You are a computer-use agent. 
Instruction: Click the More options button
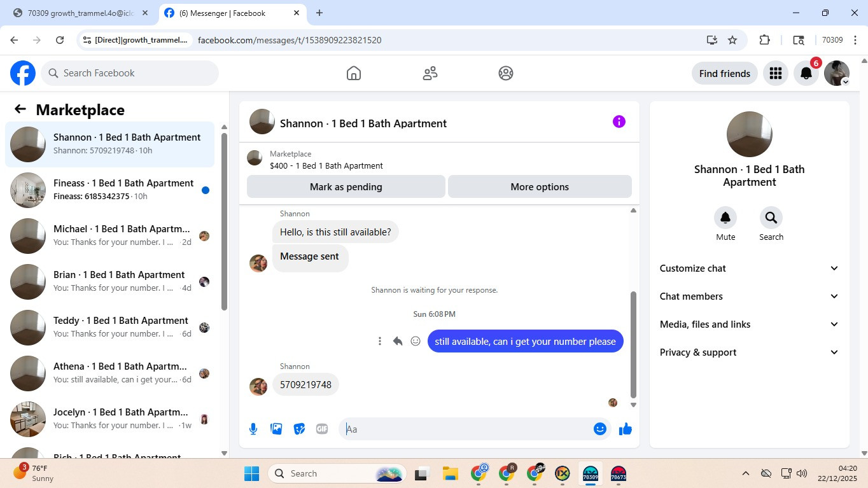tap(540, 187)
